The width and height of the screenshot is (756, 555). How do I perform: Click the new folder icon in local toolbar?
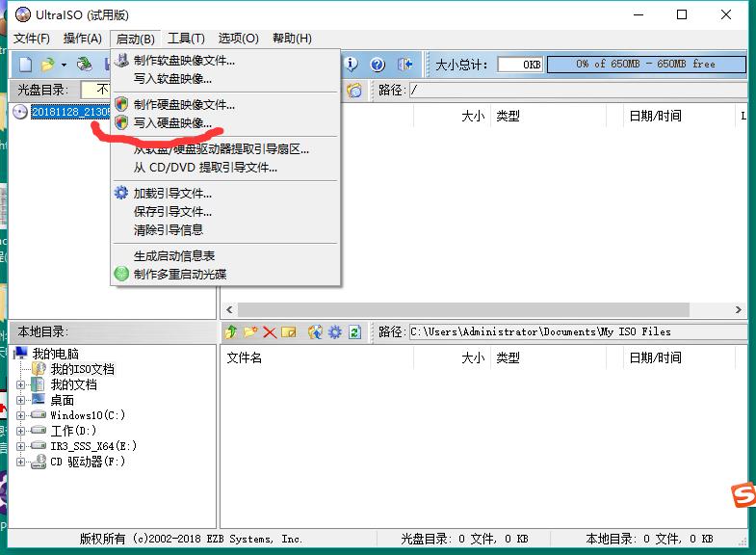pyautogui.click(x=250, y=331)
